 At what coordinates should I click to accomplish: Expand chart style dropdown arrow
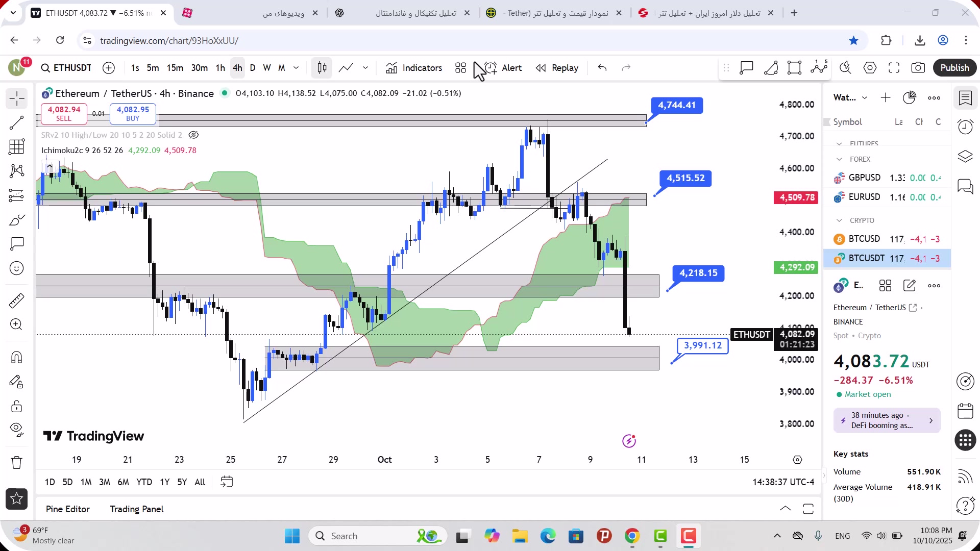[x=365, y=68]
